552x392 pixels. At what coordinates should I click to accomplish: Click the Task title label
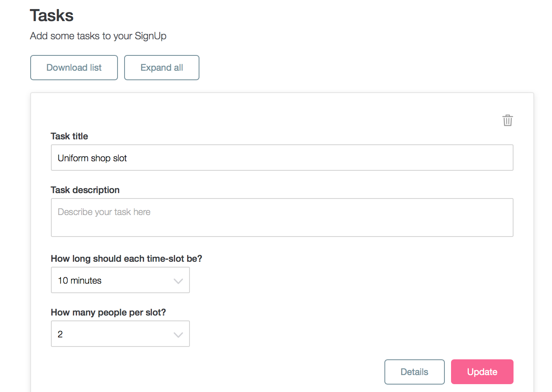tap(69, 136)
